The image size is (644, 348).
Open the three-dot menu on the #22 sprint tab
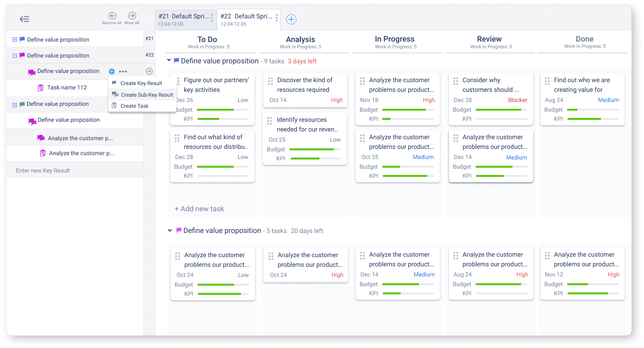277,18
